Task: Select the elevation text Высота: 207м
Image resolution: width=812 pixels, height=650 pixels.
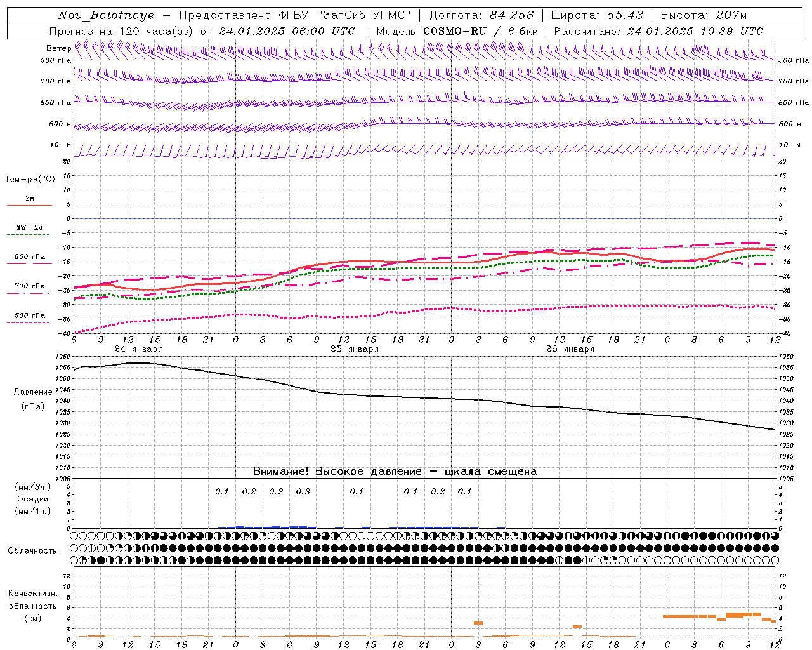Action: coord(704,15)
